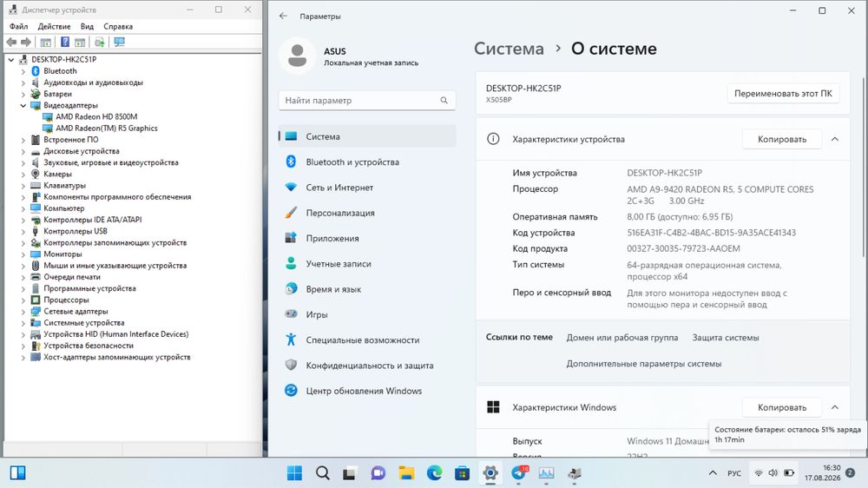Viewport: 868px width, 488px height.
Task: Copy device specs via Характеристики устройства Копировать
Action: (x=782, y=139)
